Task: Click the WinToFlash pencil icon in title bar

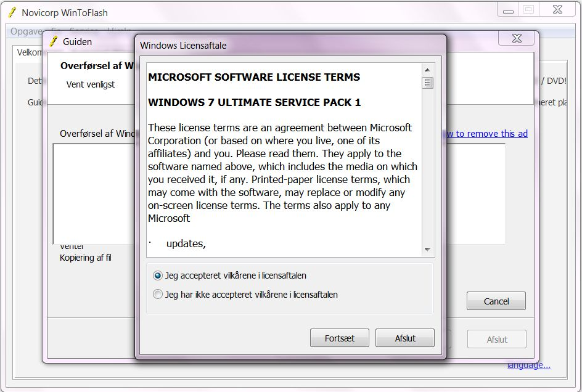Action: pos(12,12)
